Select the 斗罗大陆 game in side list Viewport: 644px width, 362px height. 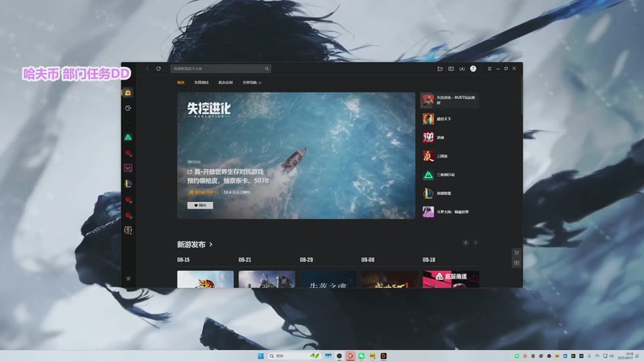tap(449, 212)
